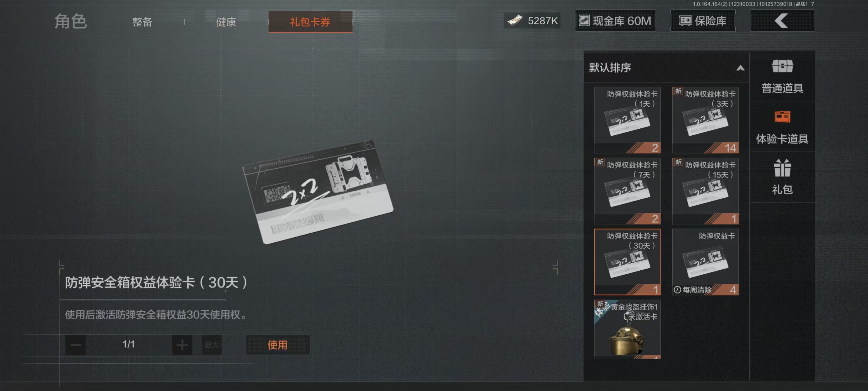Viewport: 868px width, 391px height.
Task: Select the 黄金战盔挂饰 activation card item
Action: 627,329
